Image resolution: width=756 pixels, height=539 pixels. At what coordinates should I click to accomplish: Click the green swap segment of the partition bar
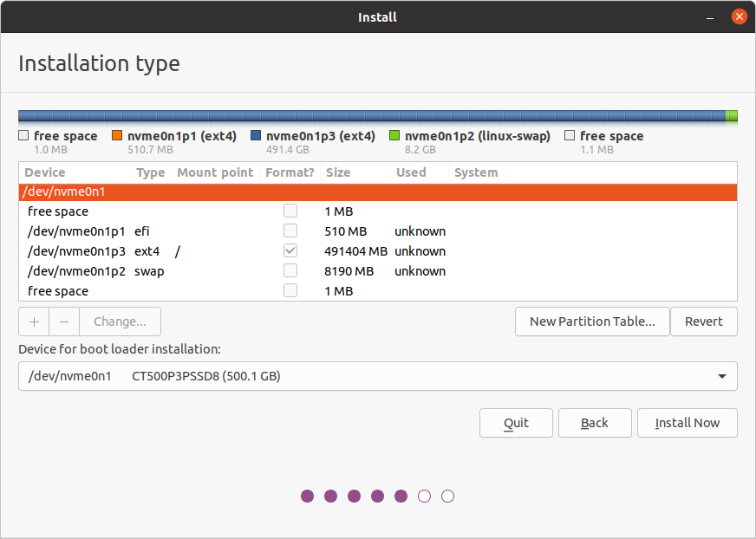tap(732, 116)
